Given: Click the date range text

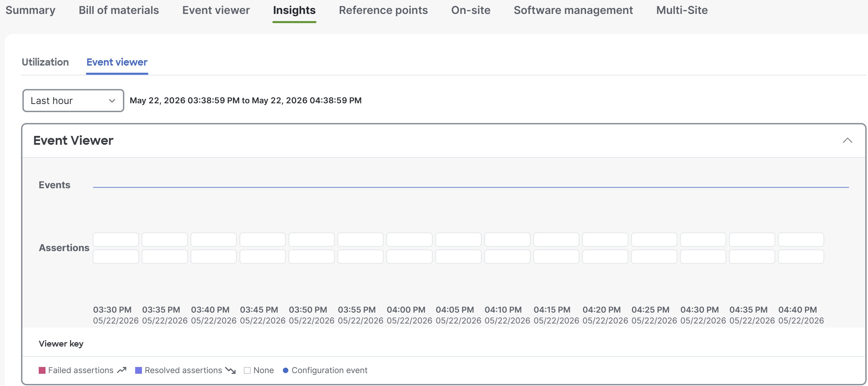Looking at the screenshot, I should 246,101.
